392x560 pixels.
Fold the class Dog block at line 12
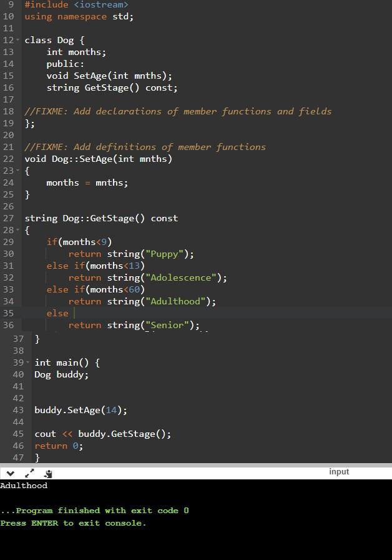click(18, 39)
